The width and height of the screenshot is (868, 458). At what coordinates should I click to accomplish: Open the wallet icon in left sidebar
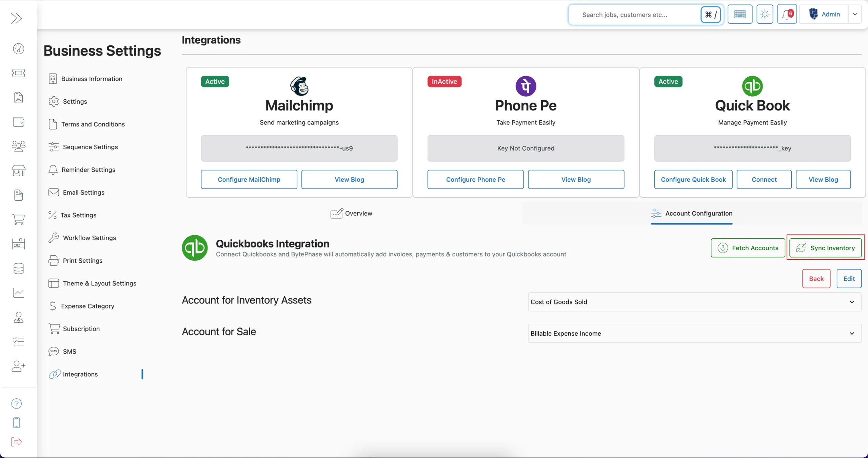pyautogui.click(x=19, y=122)
